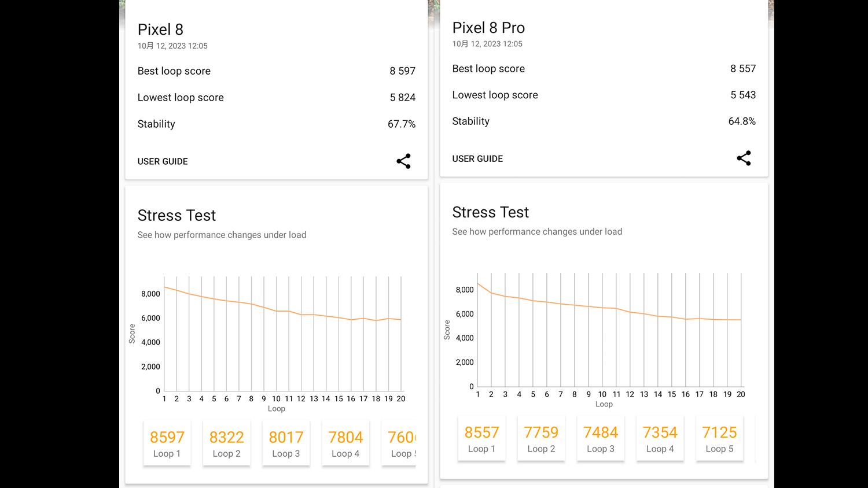This screenshot has width=868, height=488.
Task: Select Pixel 8 Loop 1 score 8597
Action: pyautogui.click(x=167, y=443)
